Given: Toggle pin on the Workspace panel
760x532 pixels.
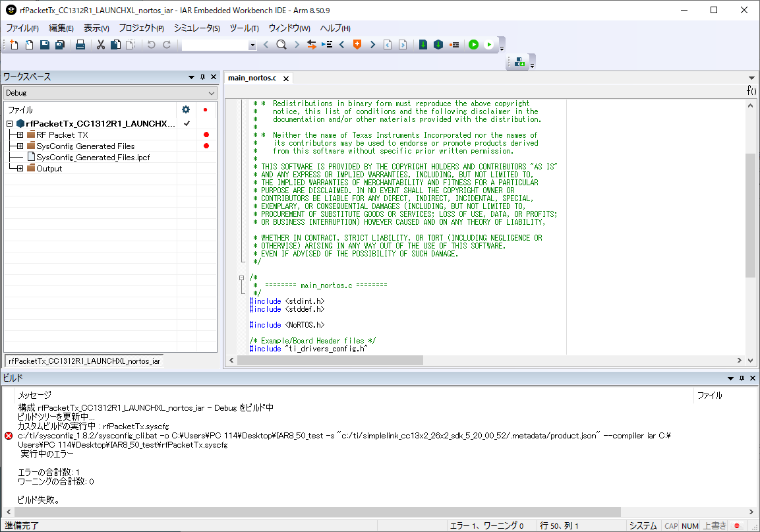Looking at the screenshot, I should coord(202,77).
